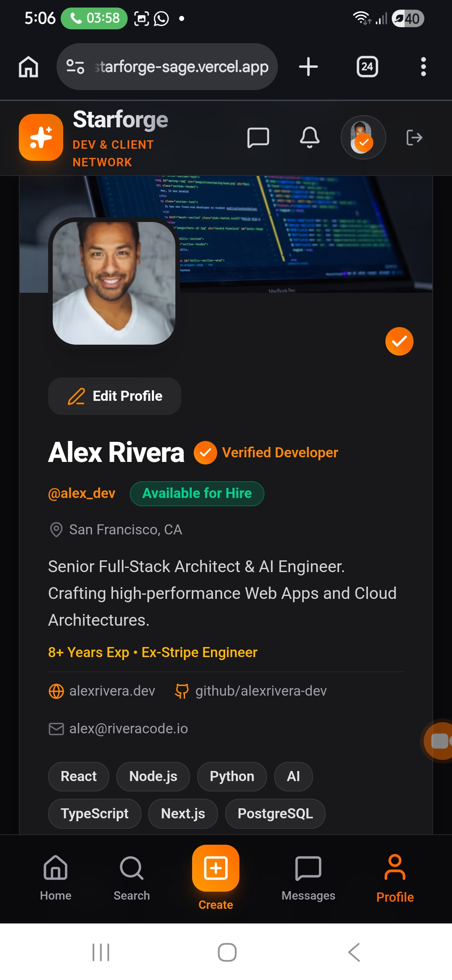Screen dimensions: 452x980
Task: Click the Edit Profile button
Action: coord(115,396)
